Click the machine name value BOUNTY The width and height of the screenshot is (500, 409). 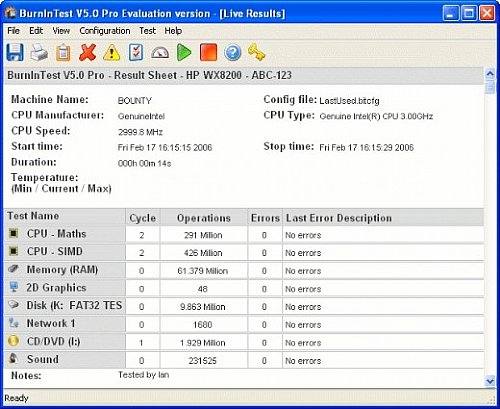coord(135,100)
